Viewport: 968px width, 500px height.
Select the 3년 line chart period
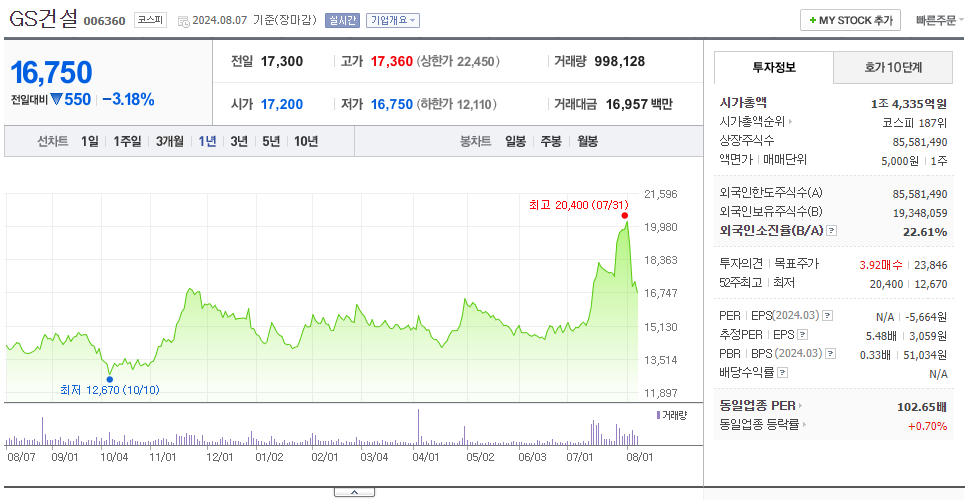pyautogui.click(x=239, y=141)
